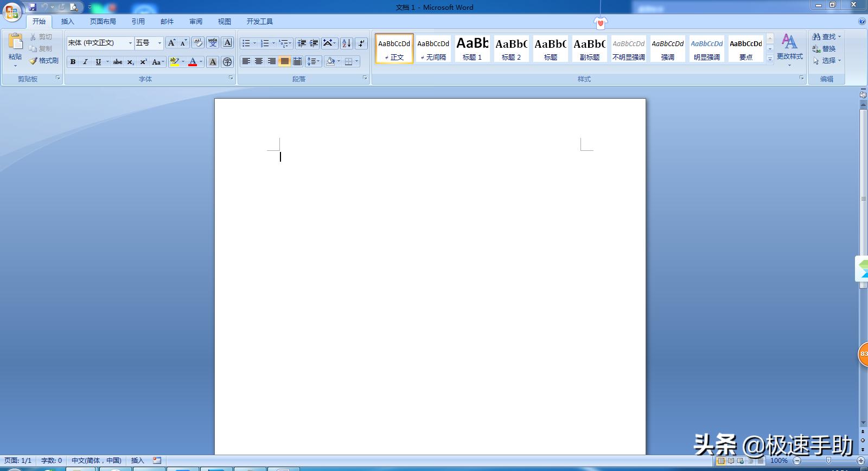Apply the 标题 2 heading style
This screenshot has width=868, height=471.
[x=511, y=48]
